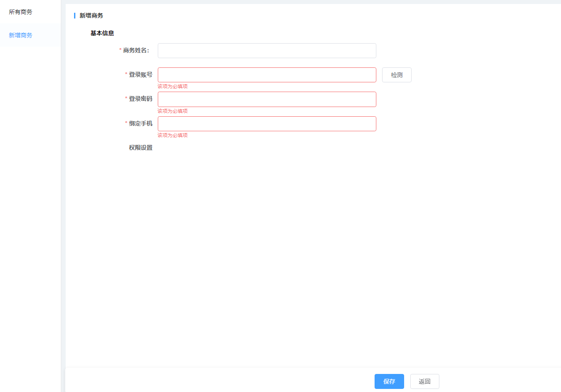Screen dimensions: 561x392
Task: Click the 新增商务 page title heading
Action: (91, 15)
